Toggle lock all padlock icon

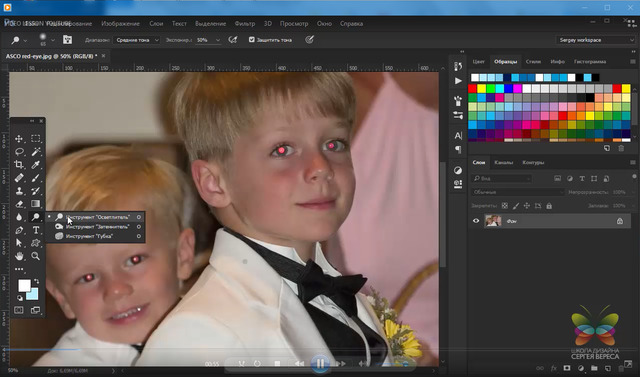[549, 206]
